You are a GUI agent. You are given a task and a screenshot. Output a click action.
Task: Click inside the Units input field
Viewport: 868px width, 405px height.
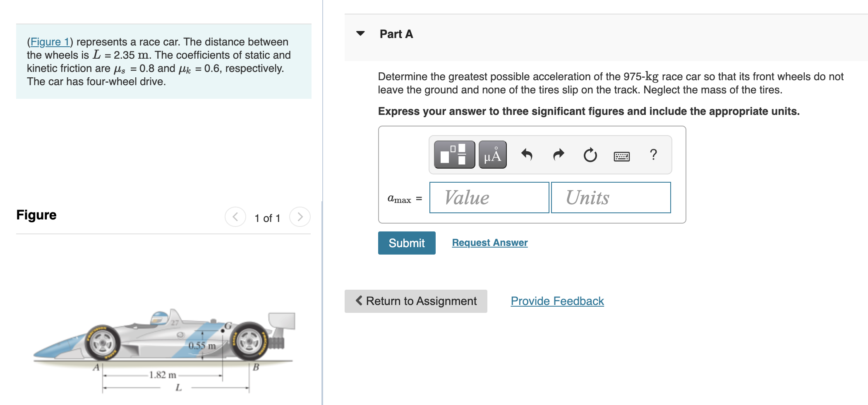point(610,198)
